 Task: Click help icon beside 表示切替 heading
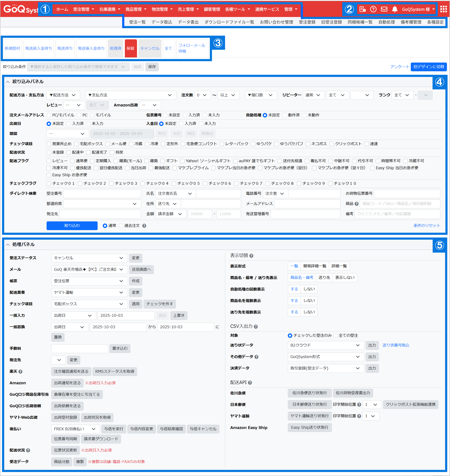[251, 256]
